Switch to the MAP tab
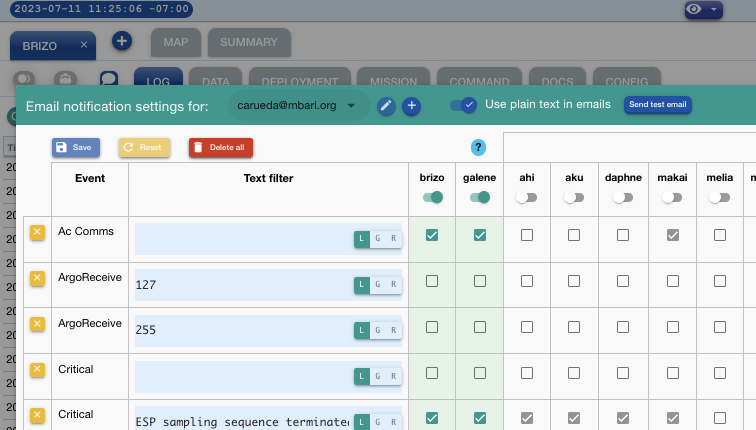The height and width of the screenshot is (430, 756). 175,43
